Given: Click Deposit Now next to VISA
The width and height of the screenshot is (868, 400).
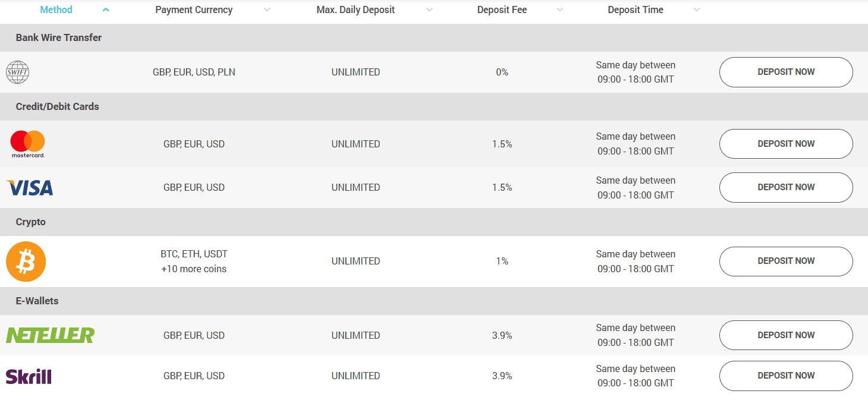Looking at the screenshot, I should point(786,187).
